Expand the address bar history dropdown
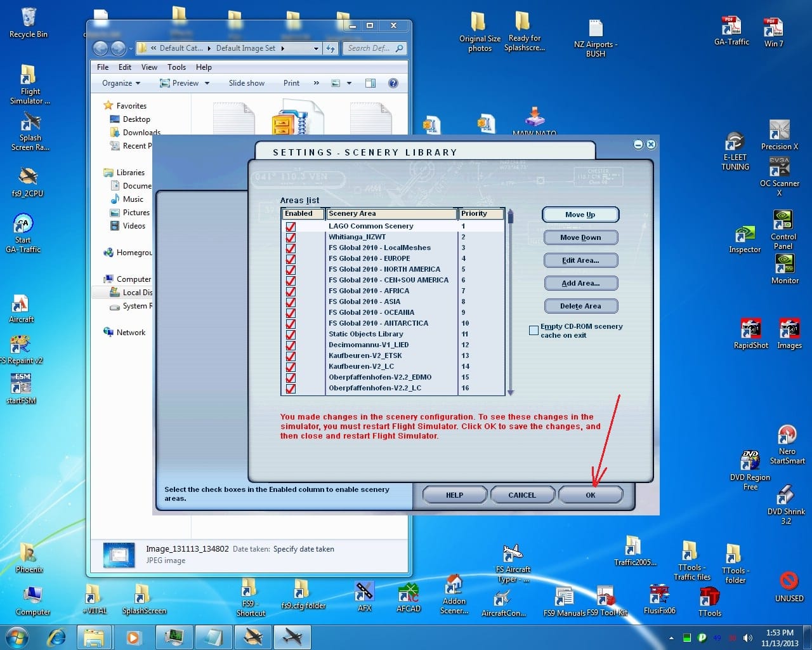 point(316,48)
